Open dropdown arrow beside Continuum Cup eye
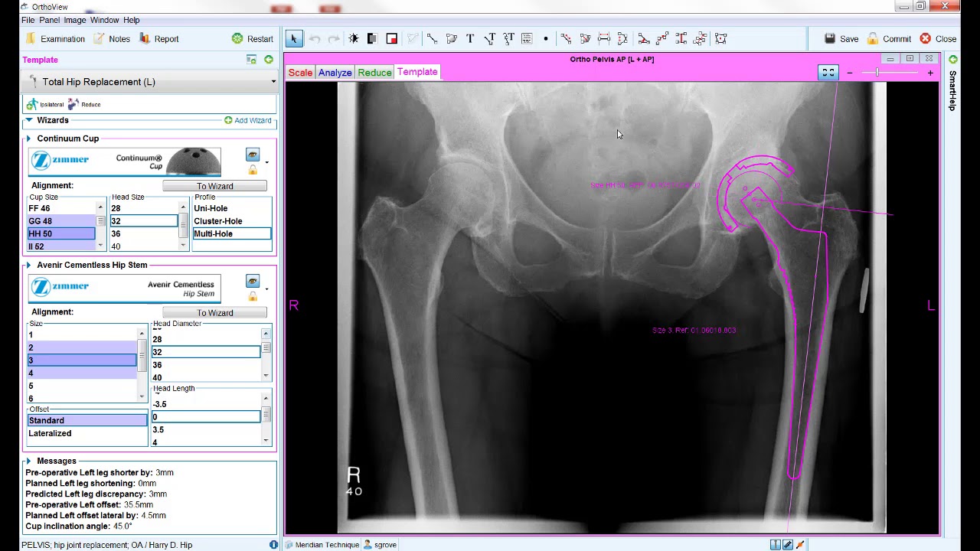The image size is (980, 551). click(266, 162)
